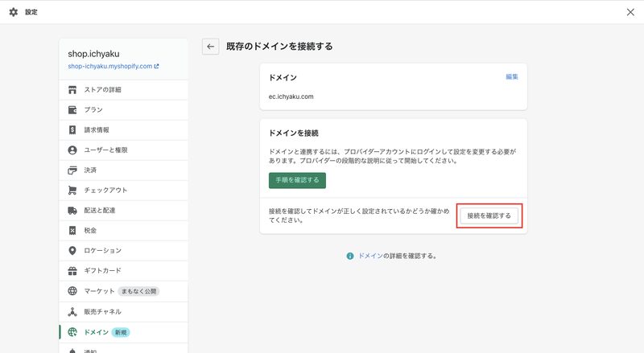Click the チェックアウト cart icon
The image size is (644, 353).
click(72, 190)
